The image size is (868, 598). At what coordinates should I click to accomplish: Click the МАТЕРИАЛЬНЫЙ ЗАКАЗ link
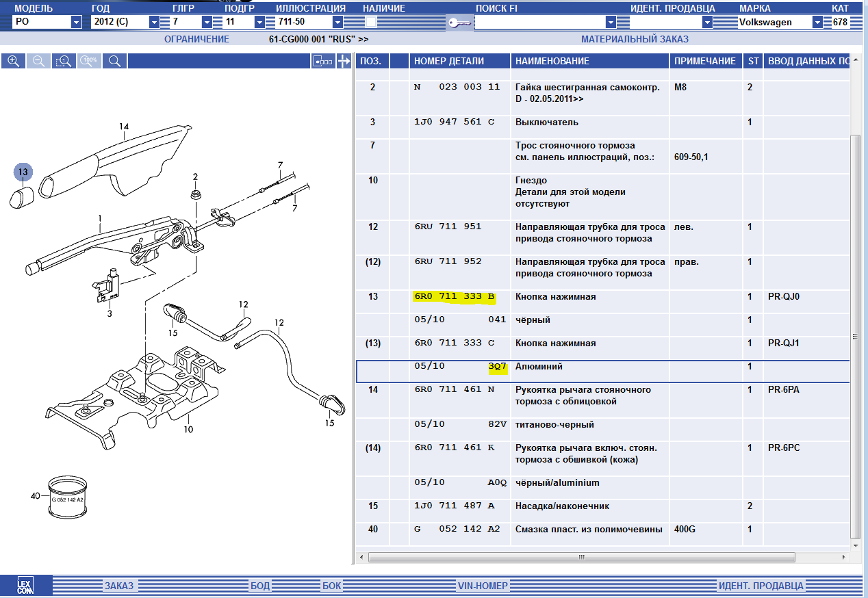[635, 39]
